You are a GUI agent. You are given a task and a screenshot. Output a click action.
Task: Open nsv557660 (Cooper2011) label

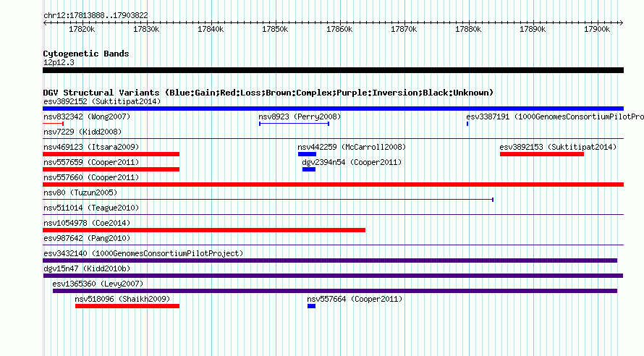[91, 177]
